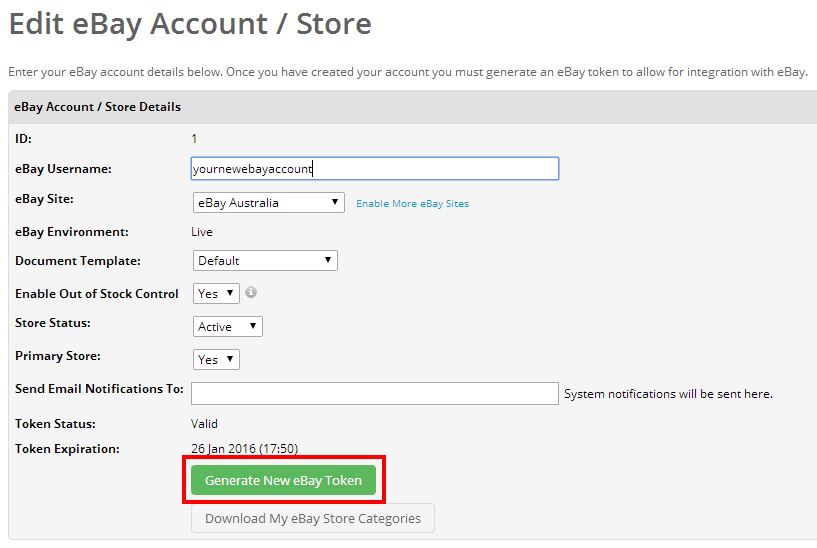Click the 'Enter your eBay account details below' intro text

tap(408, 72)
